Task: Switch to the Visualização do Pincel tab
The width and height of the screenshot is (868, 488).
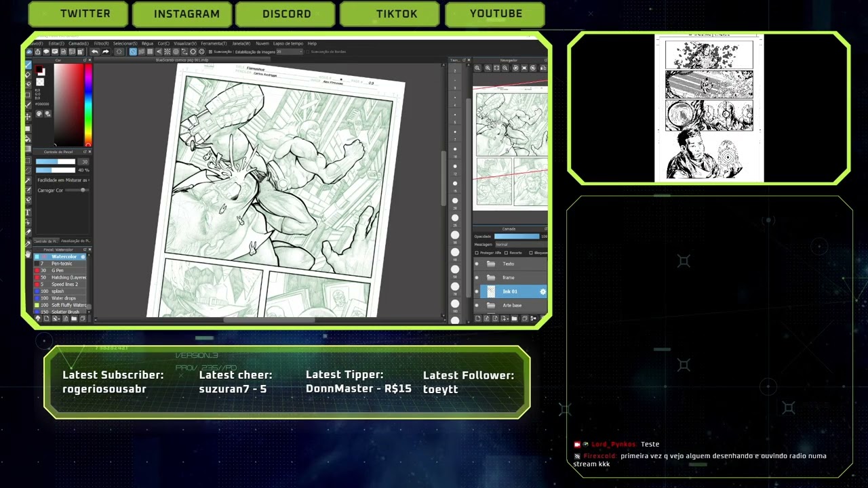Action: pos(76,241)
